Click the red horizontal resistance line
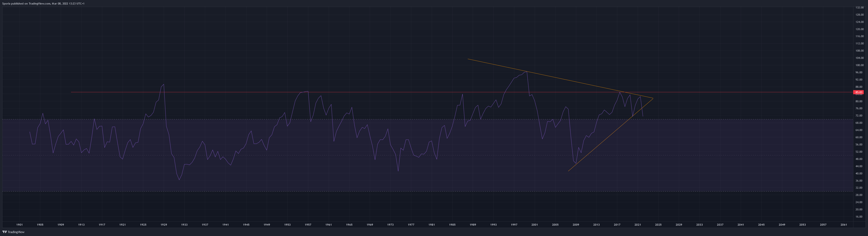868x236 pixels. tap(462, 92)
